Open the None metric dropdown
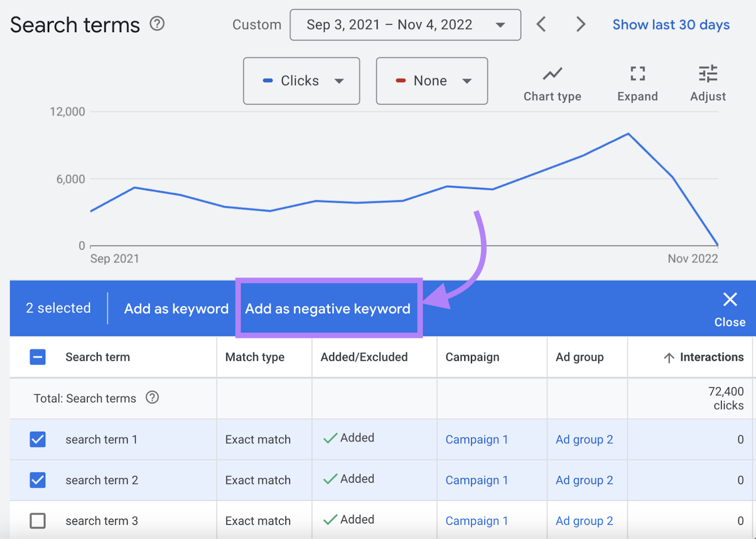Viewport: 756px width, 539px height. point(431,80)
